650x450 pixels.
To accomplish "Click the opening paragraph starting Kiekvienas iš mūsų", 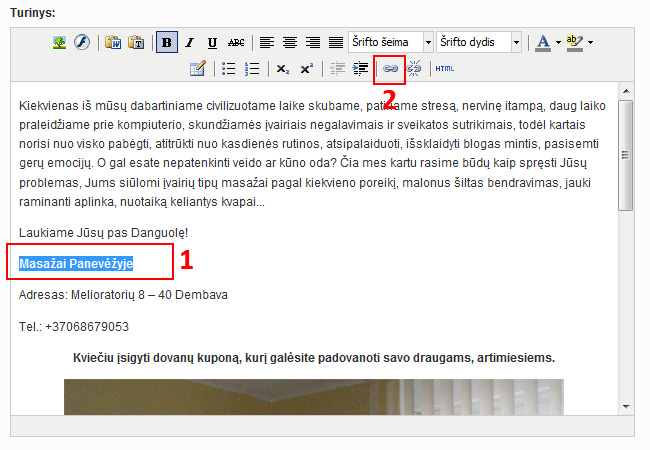I will pos(313,154).
